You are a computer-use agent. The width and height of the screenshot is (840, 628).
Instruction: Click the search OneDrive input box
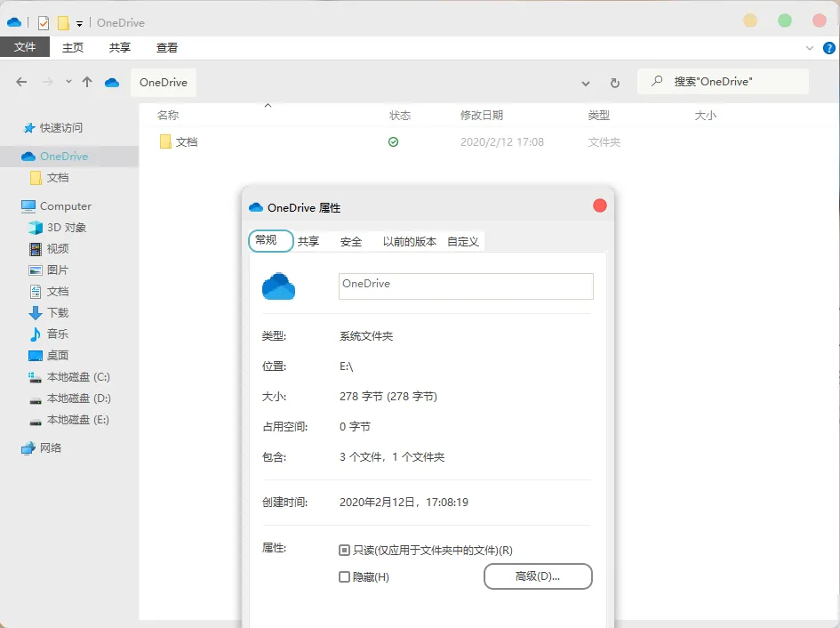(723, 82)
